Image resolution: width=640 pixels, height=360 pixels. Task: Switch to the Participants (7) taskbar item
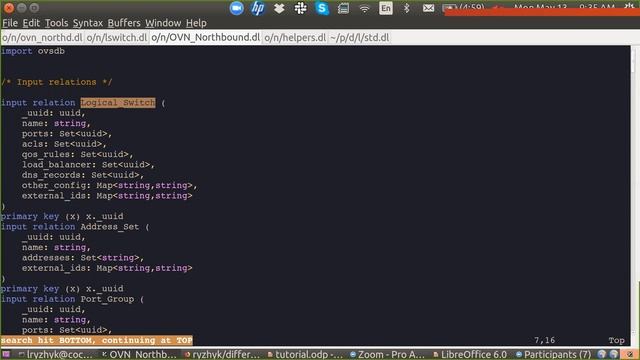553,354
